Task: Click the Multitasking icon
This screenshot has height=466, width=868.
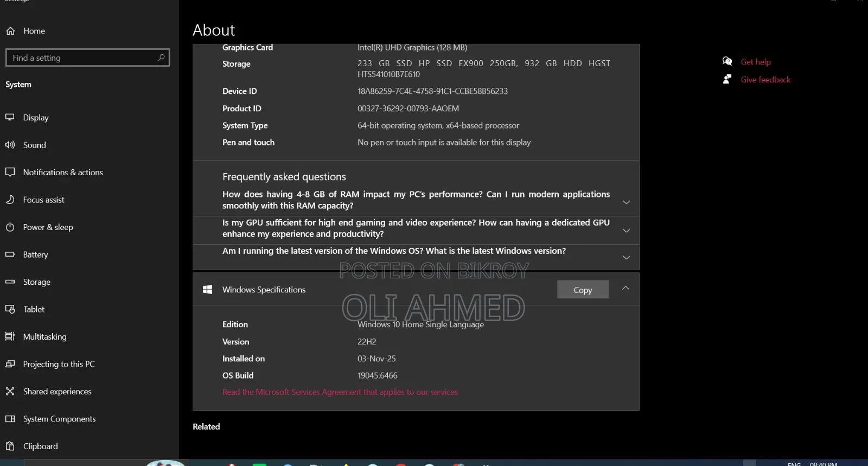Action: pos(10,336)
